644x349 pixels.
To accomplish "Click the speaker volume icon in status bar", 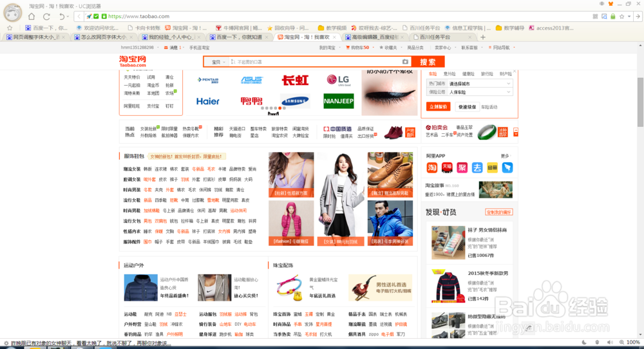I will [x=610, y=342].
